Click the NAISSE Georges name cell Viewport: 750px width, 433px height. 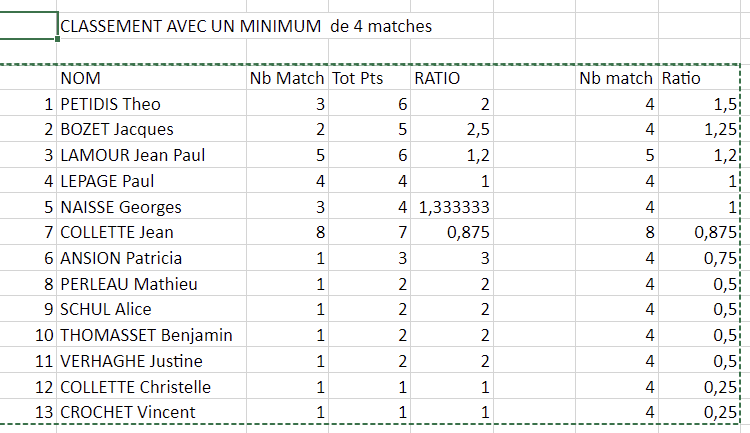[x=121, y=207]
